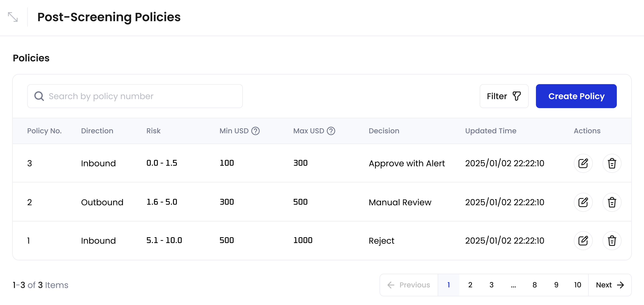Click the Create Policy button
Screen dimensions: 644x305
pyautogui.click(x=576, y=96)
